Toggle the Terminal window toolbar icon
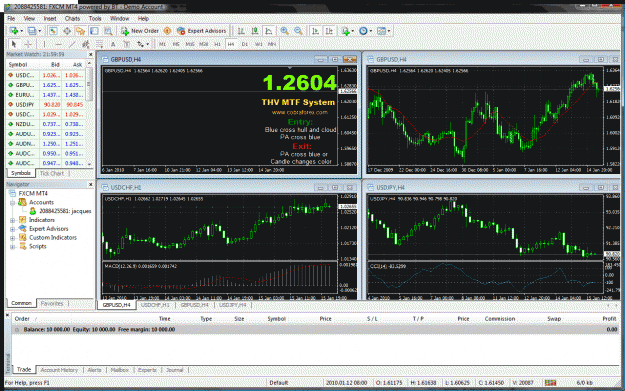The width and height of the screenshot is (625, 391). [x=94, y=31]
